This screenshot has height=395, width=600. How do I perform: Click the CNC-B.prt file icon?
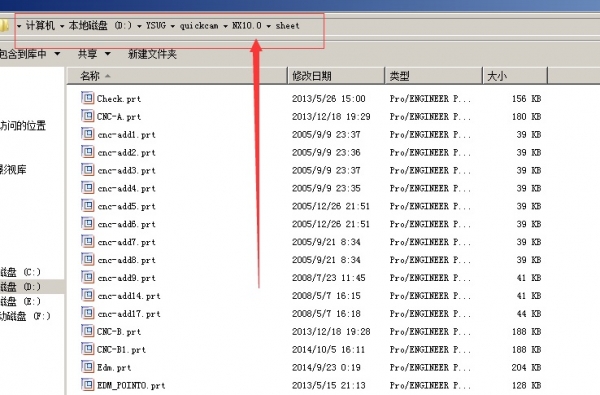[x=88, y=331]
